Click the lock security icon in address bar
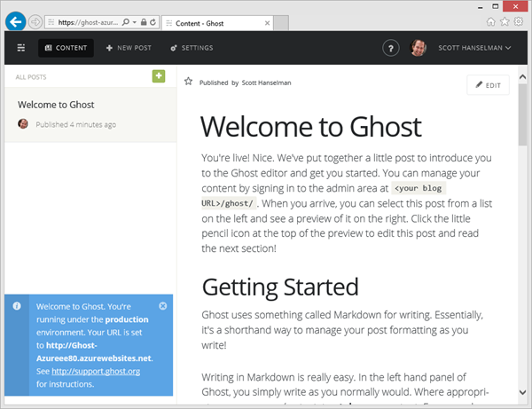This screenshot has height=409, width=532. [x=144, y=22]
